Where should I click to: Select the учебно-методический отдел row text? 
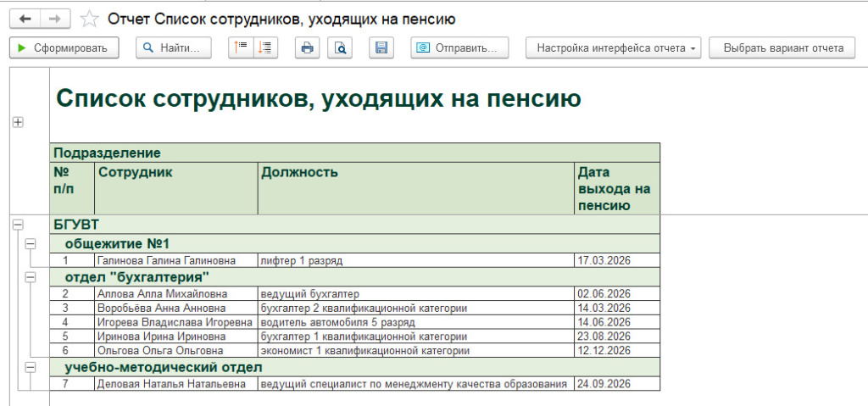[x=164, y=367]
